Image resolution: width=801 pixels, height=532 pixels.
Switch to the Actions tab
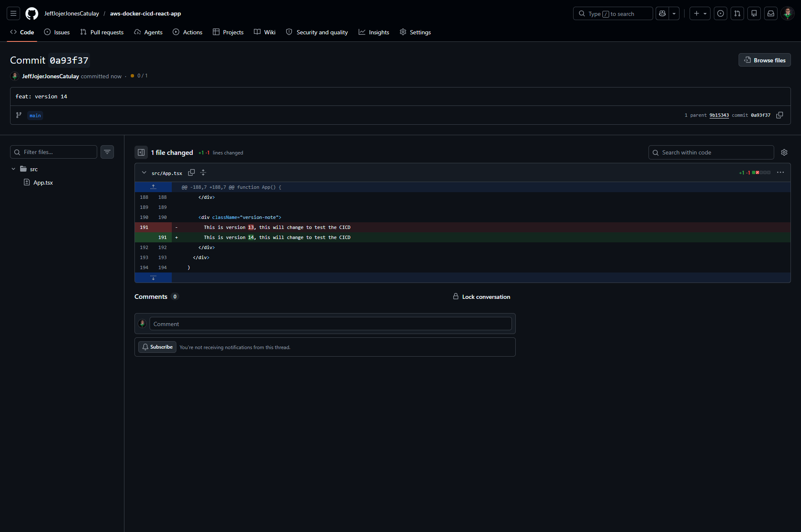click(188, 32)
